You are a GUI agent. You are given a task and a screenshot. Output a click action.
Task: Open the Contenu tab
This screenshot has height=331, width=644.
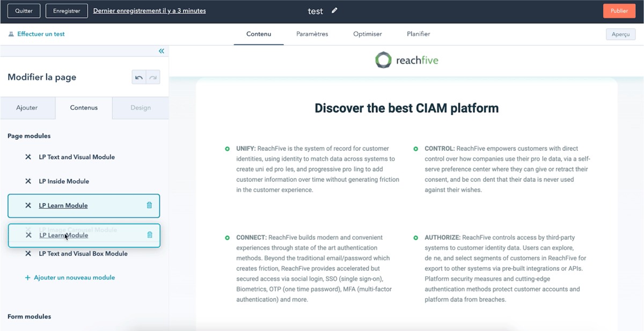tap(259, 34)
